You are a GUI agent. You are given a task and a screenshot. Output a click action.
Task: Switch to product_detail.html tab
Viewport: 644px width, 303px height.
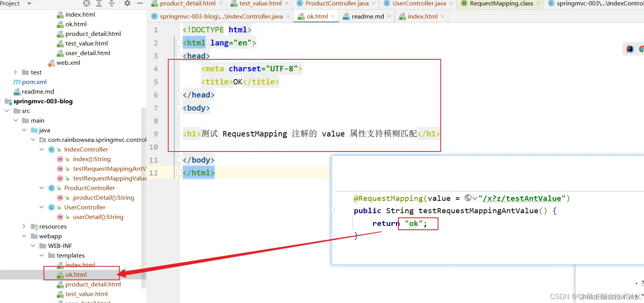pyautogui.click(x=187, y=3)
